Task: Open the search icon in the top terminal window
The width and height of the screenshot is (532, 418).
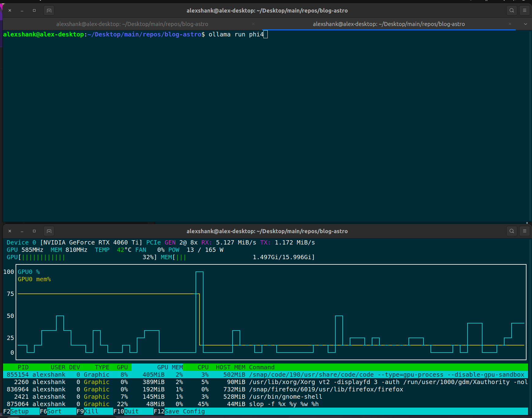Action: 512,10
